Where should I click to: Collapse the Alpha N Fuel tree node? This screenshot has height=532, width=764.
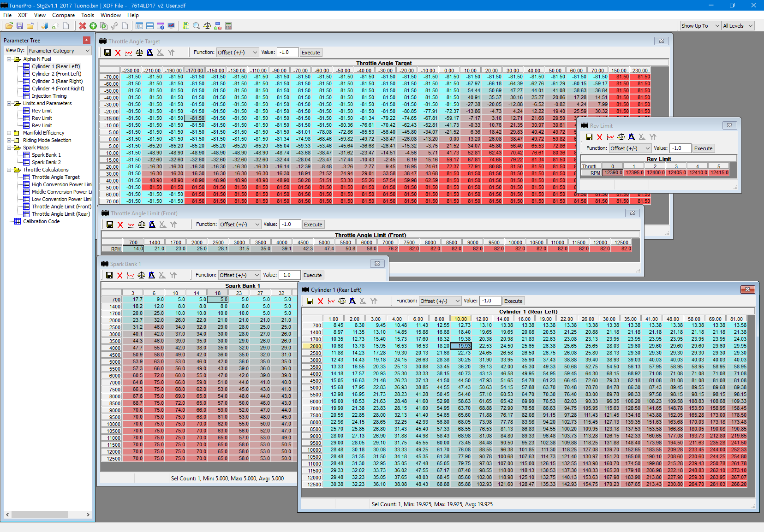(x=9, y=59)
